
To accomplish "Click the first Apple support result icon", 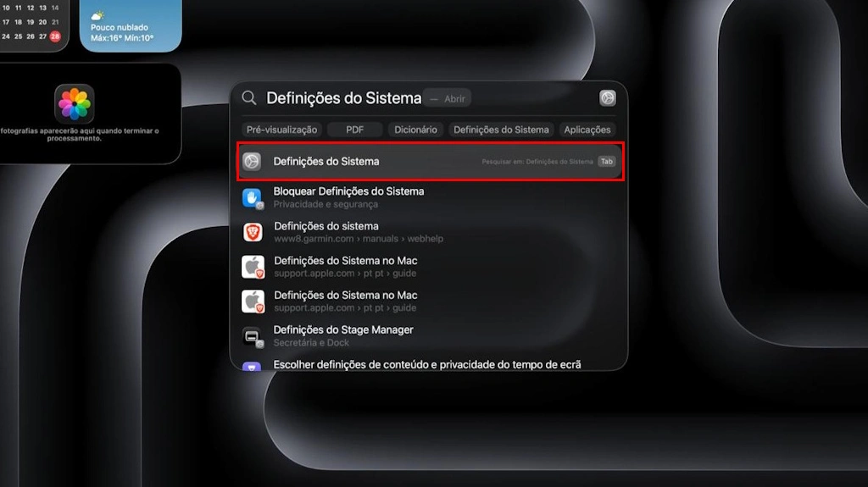I will tap(253, 267).
